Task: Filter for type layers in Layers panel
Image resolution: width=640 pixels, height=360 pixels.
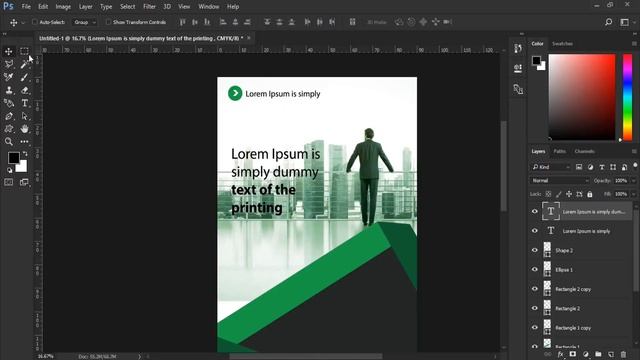Action: pyautogui.click(x=602, y=167)
